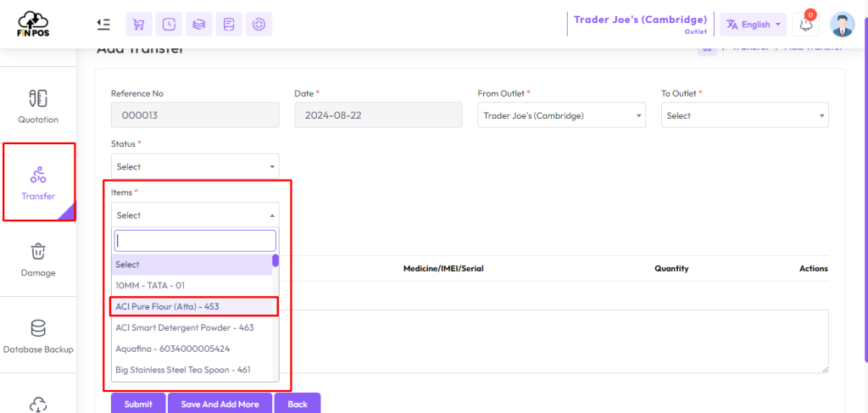
Task: Open Quotation in the sidebar
Action: point(37,106)
